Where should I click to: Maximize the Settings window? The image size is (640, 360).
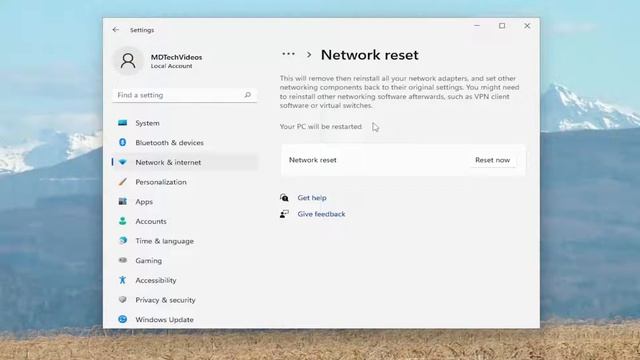pyautogui.click(x=502, y=26)
